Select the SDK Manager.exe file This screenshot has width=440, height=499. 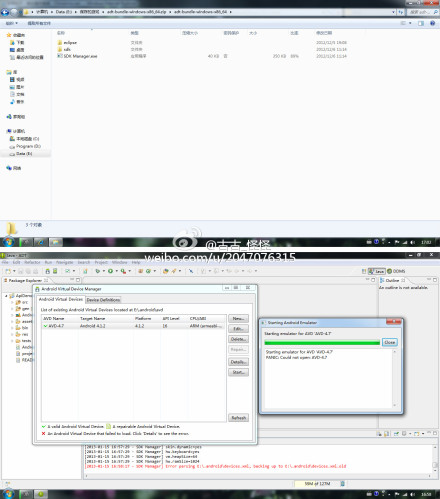click(x=77, y=56)
